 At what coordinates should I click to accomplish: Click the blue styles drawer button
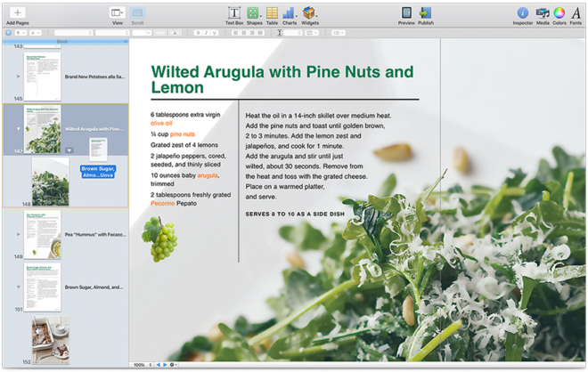coord(8,33)
